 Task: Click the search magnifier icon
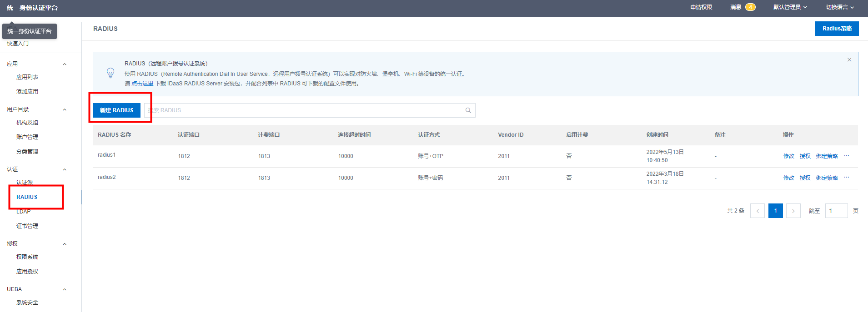[468, 110]
